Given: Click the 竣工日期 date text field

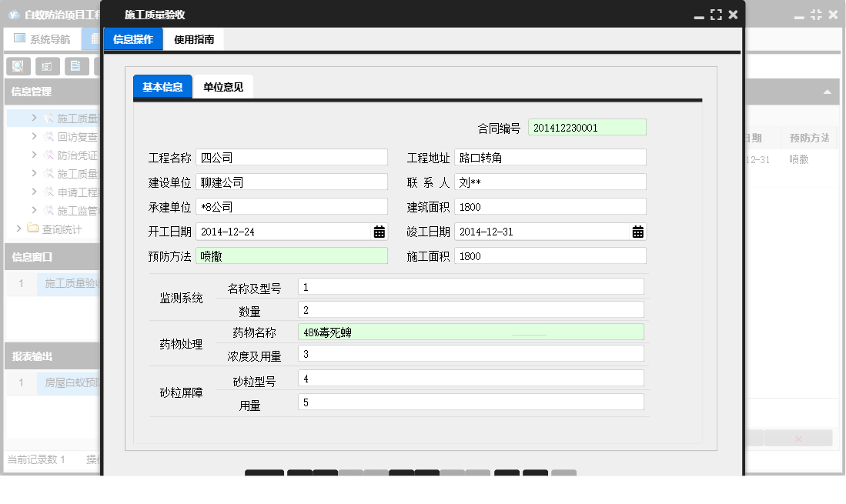Looking at the screenshot, I should [x=542, y=232].
